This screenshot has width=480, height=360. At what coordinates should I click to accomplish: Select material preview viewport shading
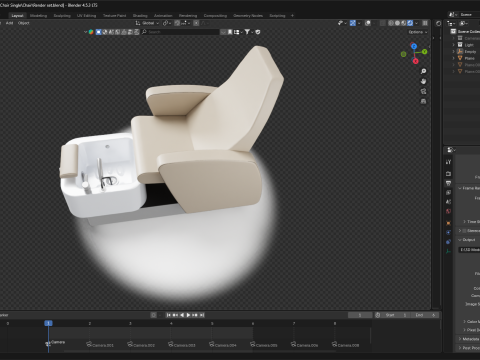(404, 23)
